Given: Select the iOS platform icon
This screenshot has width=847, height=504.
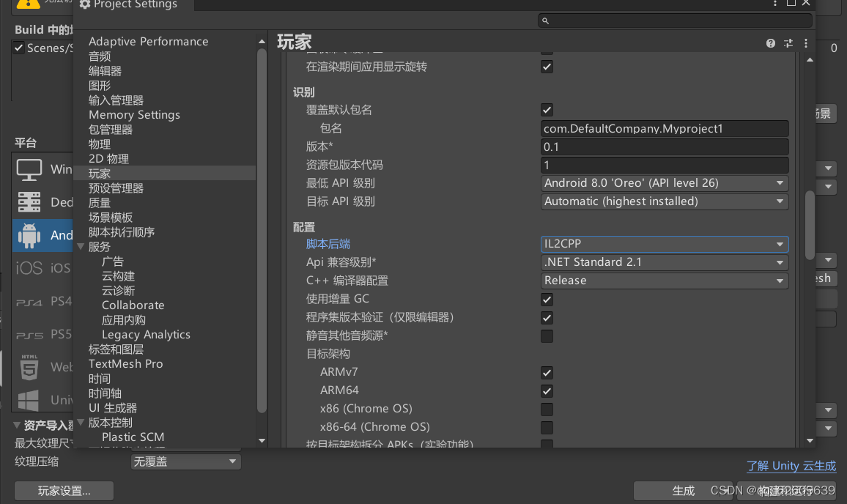Looking at the screenshot, I should click(29, 268).
